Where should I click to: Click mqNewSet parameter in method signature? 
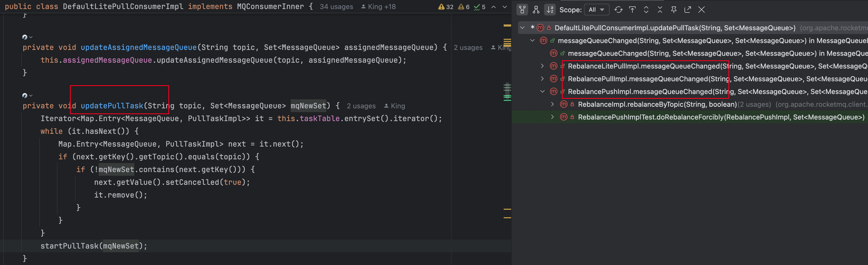point(308,106)
